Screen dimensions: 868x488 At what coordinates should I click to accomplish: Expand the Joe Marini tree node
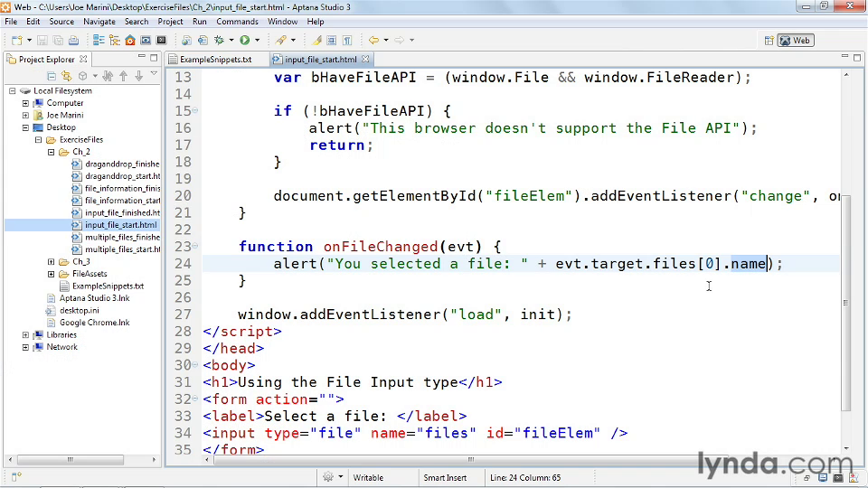click(25, 115)
